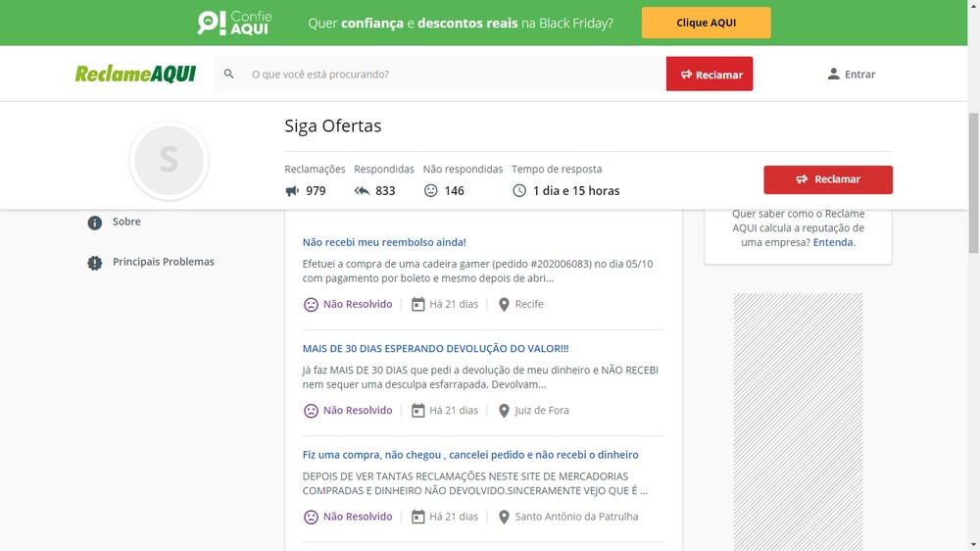Viewport: 980px width, 551px height.
Task: Click the Juiz de Fora location text
Action: tap(542, 410)
